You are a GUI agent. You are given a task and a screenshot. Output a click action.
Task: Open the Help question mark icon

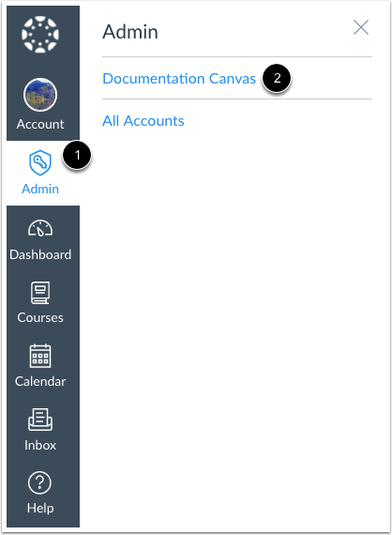point(40,482)
